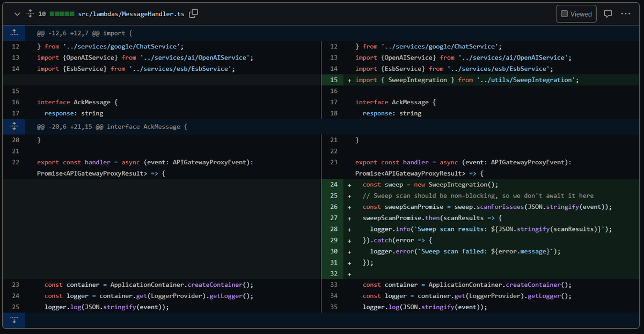Copy the MessageHandler.ts file path
This screenshot has height=334, width=644.
194,13
